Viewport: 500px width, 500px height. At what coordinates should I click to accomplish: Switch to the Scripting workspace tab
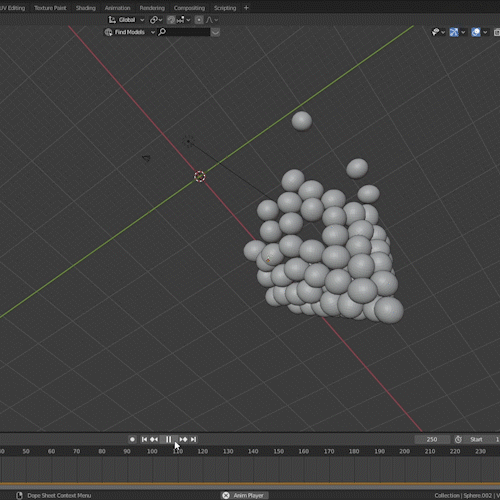[x=225, y=8]
